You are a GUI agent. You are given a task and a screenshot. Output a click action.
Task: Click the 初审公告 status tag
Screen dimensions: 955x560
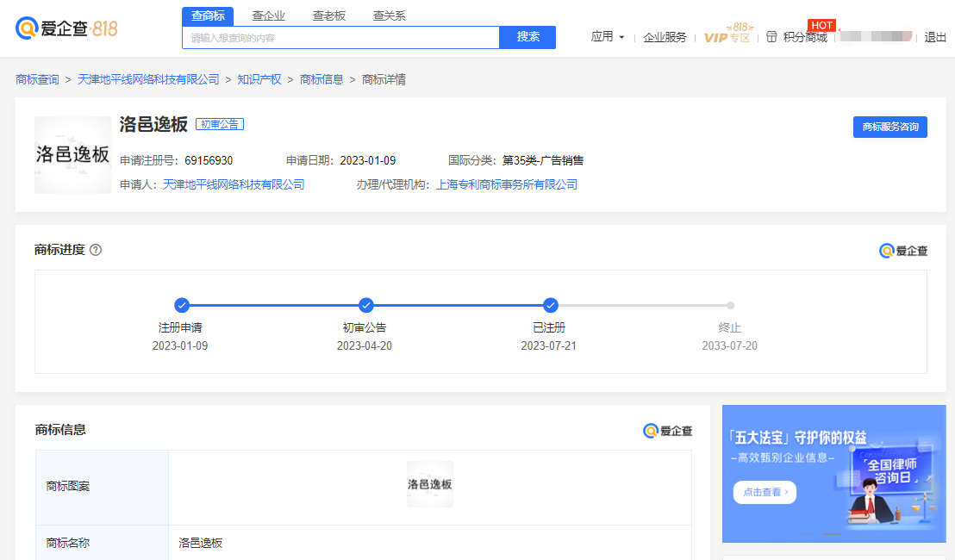coord(219,124)
